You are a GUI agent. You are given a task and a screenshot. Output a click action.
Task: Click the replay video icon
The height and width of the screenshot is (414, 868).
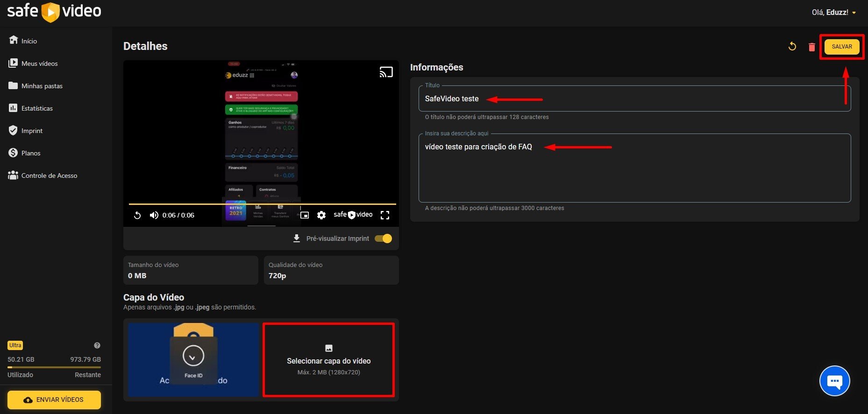tap(137, 215)
